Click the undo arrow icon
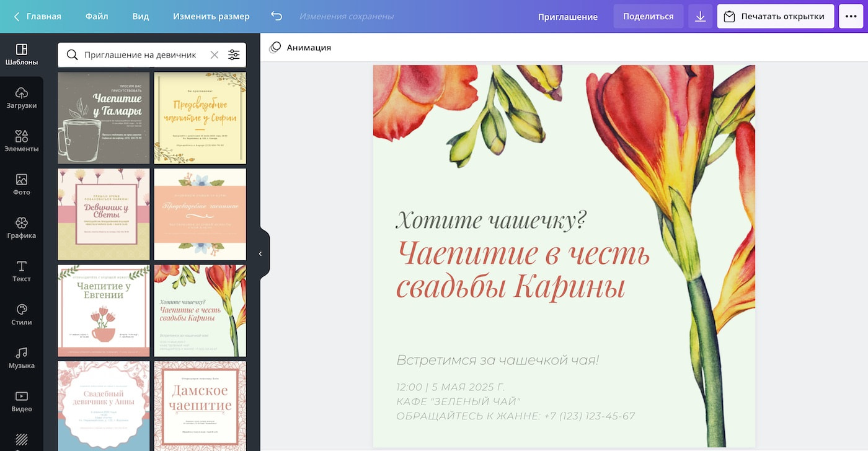The width and height of the screenshot is (868, 451). pyautogui.click(x=277, y=16)
